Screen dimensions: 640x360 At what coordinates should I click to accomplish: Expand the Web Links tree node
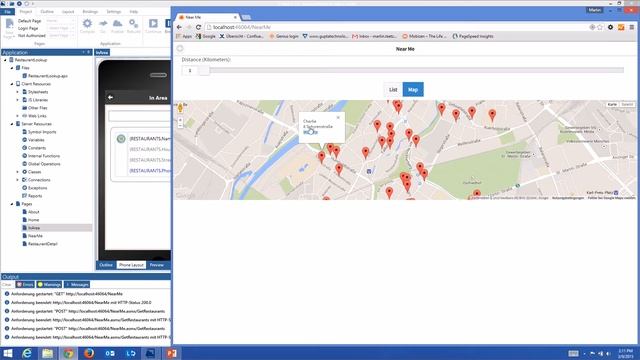(x=18, y=116)
